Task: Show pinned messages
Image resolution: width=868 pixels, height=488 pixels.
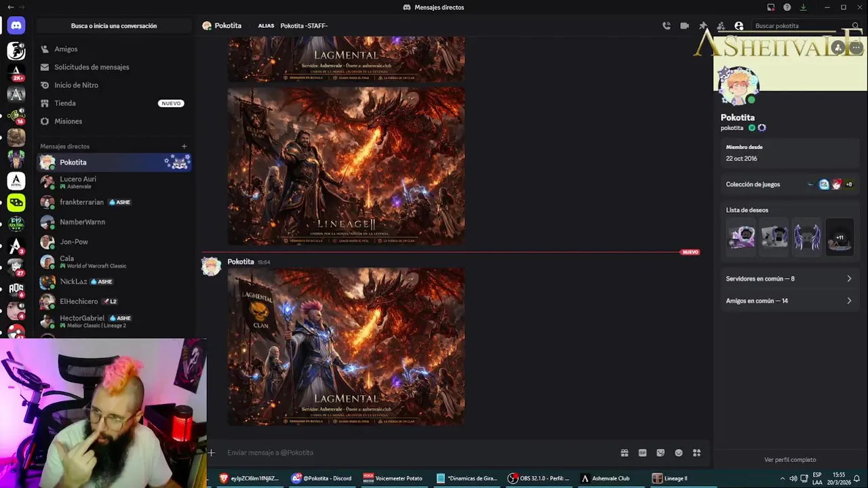Action: (703, 26)
